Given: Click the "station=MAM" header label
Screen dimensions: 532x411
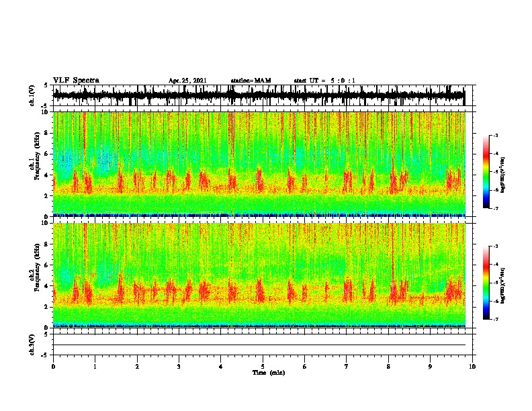Looking at the screenshot, I should point(251,81).
